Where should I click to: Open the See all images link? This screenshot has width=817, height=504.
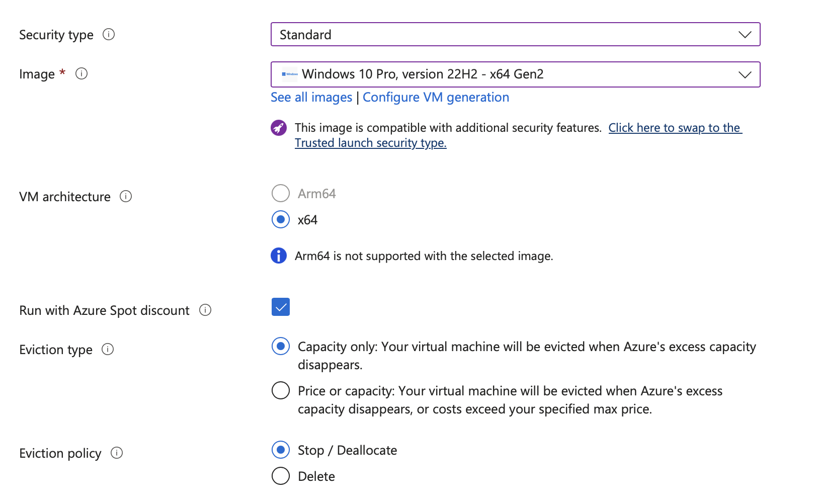(311, 97)
